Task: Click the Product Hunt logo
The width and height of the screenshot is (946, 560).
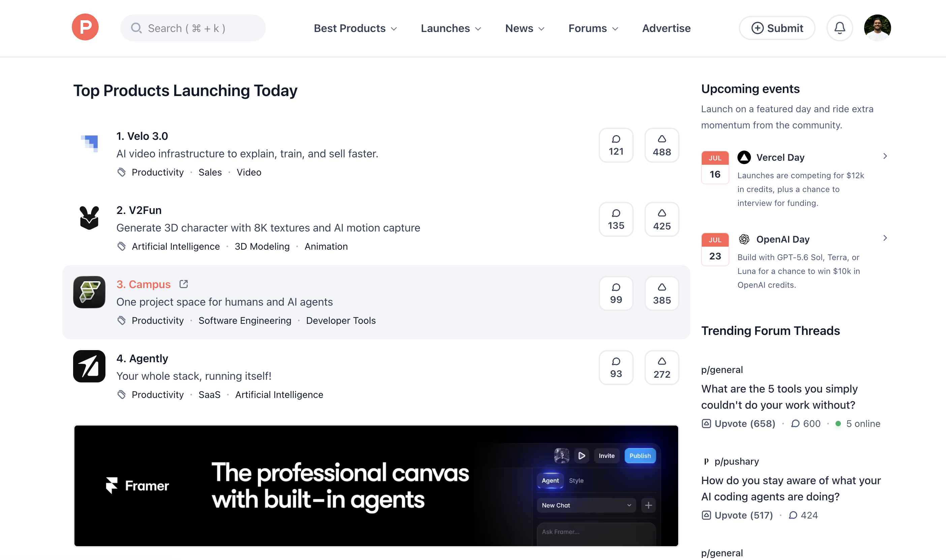Action: coord(85,27)
